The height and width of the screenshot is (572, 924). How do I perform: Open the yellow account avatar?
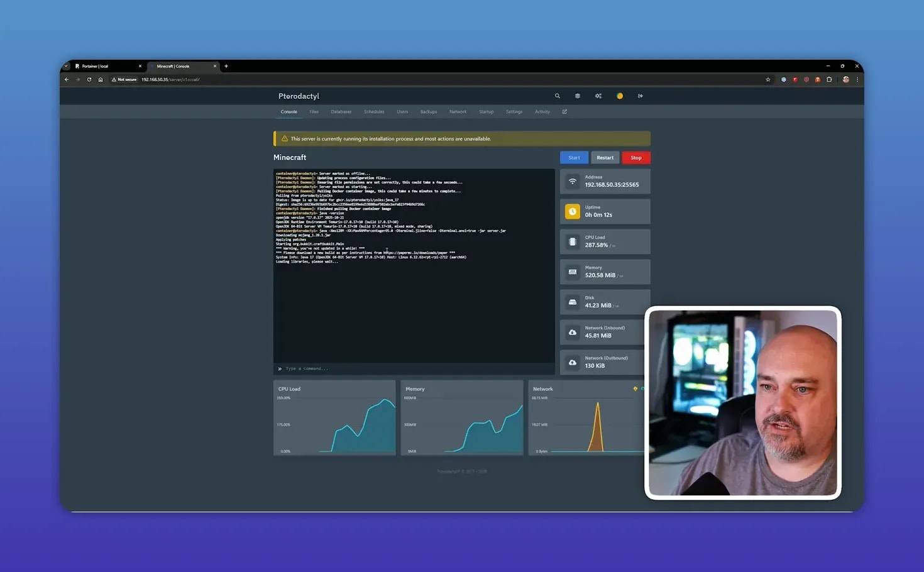pos(620,96)
